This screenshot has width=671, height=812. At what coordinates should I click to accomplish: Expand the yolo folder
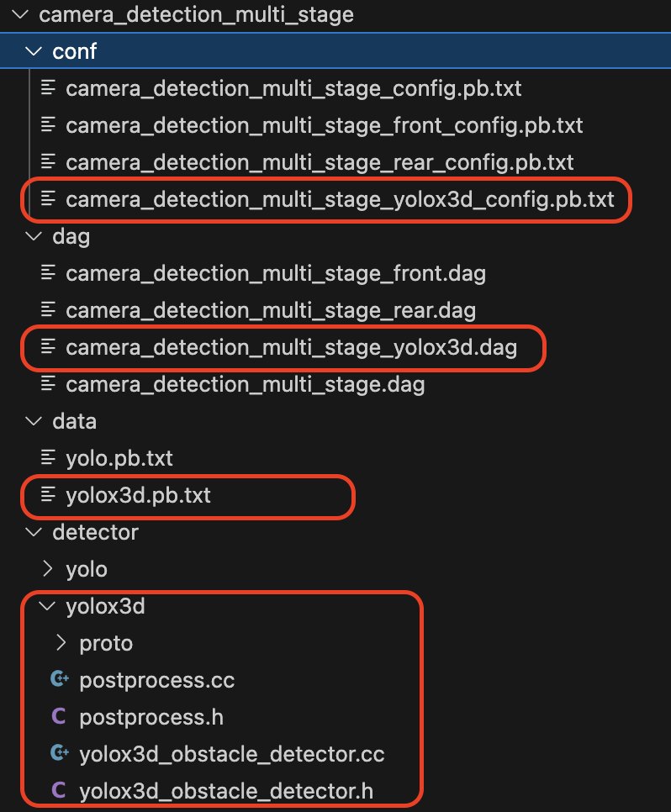[48, 569]
